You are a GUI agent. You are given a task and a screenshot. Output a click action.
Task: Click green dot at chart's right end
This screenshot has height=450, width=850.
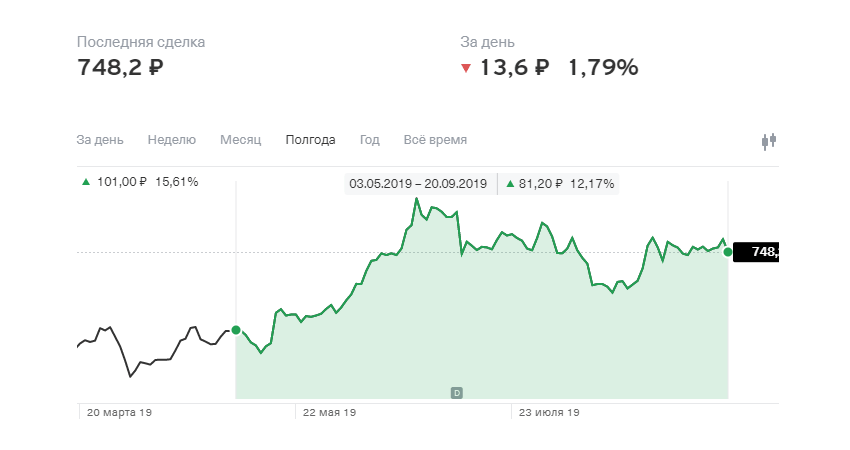pyautogui.click(x=727, y=252)
